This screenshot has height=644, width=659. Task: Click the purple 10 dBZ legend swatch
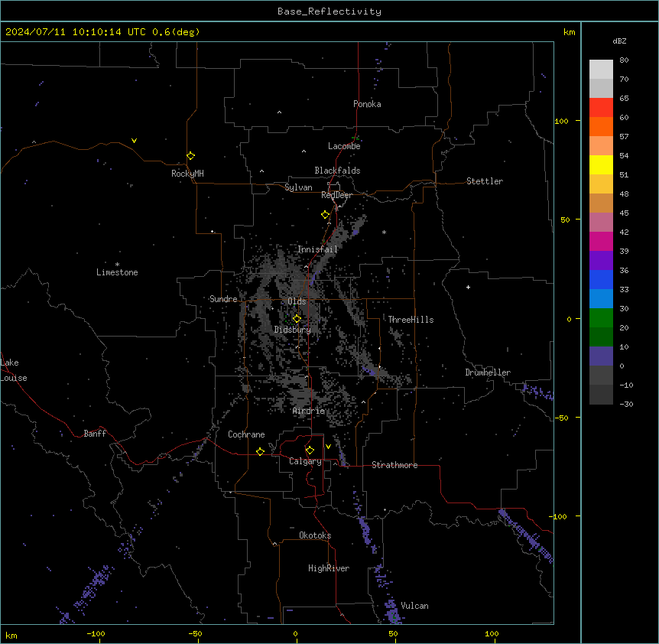(x=601, y=356)
